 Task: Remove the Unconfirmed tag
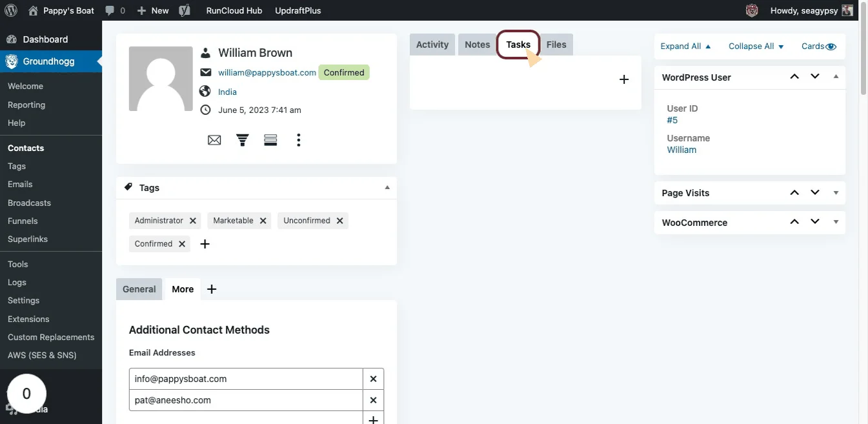point(339,221)
